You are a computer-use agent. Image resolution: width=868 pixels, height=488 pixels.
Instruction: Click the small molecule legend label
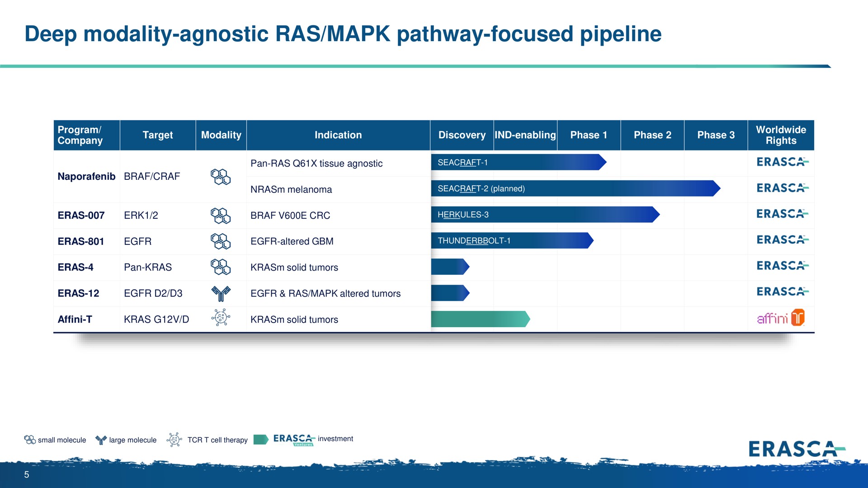62,440
